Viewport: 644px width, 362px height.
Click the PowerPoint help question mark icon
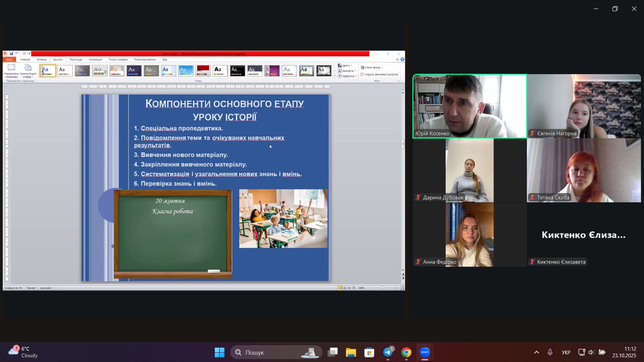pyautogui.click(x=402, y=60)
